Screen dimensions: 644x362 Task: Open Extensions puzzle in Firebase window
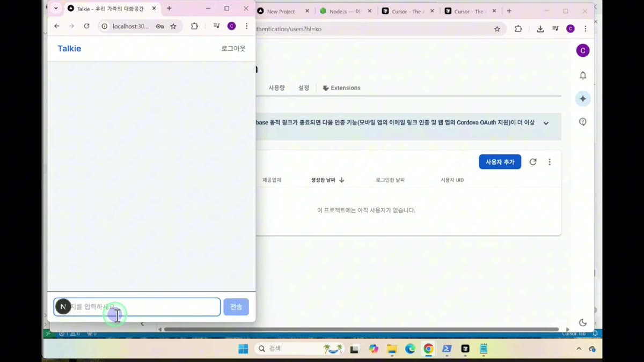click(x=518, y=29)
